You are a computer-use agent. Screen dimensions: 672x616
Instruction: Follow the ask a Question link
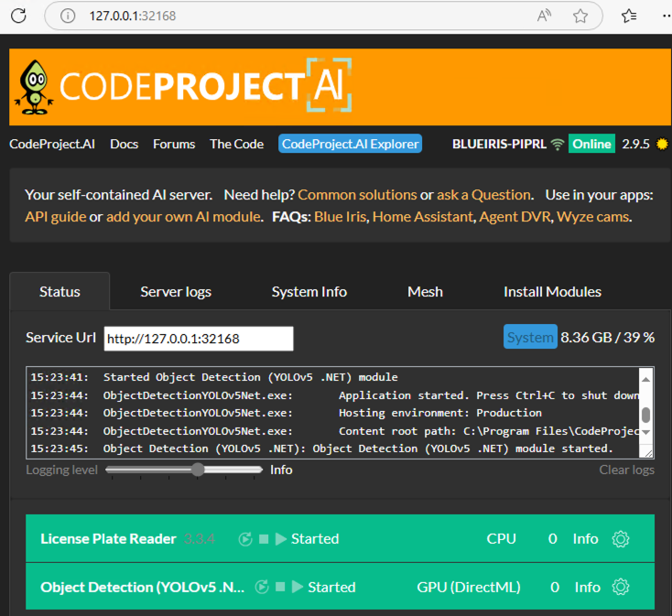point(483,195)
